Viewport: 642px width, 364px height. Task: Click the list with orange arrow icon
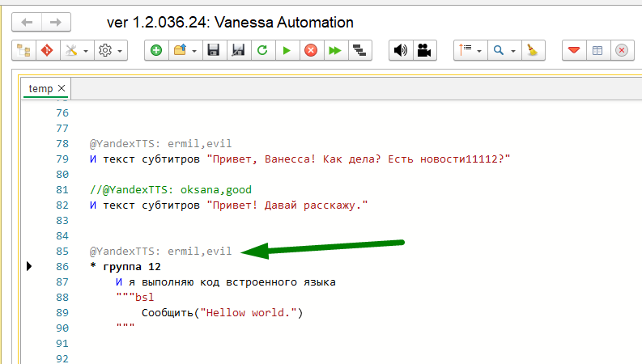(x=466, y=50)
